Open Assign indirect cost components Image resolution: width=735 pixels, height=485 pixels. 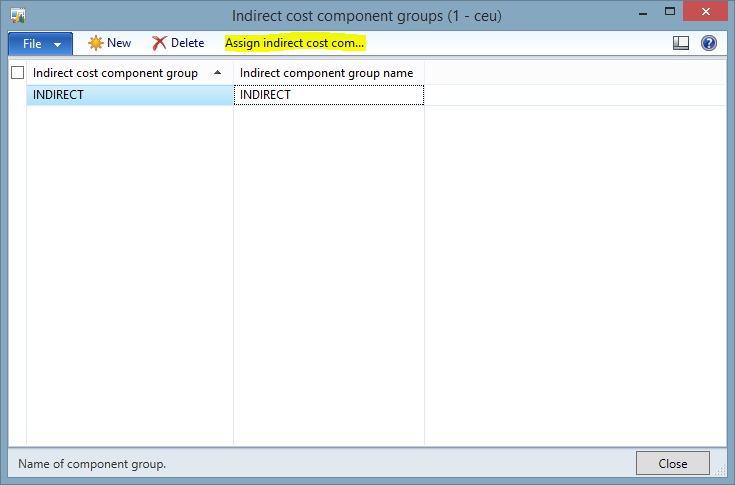coord(295,43)
